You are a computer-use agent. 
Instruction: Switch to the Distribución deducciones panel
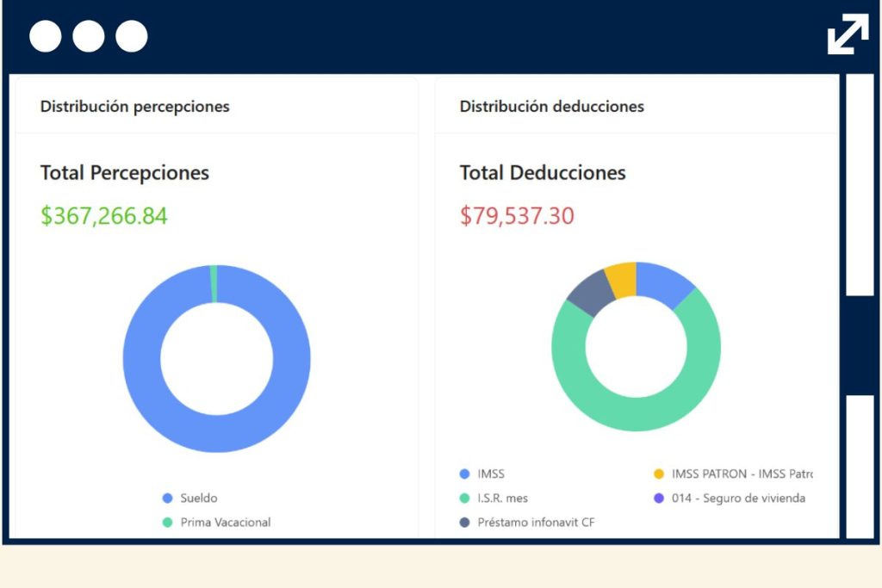click(551, 106)
